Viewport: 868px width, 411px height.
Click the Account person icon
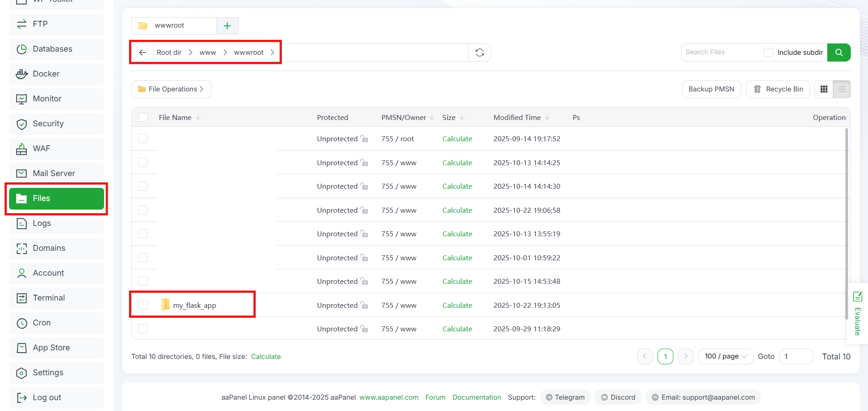21,273
